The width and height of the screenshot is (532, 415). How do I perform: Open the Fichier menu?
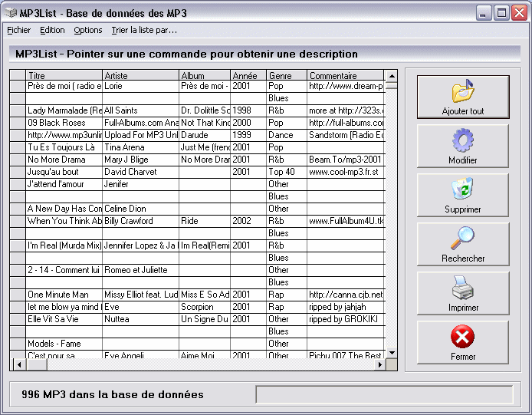coord(19,30)
